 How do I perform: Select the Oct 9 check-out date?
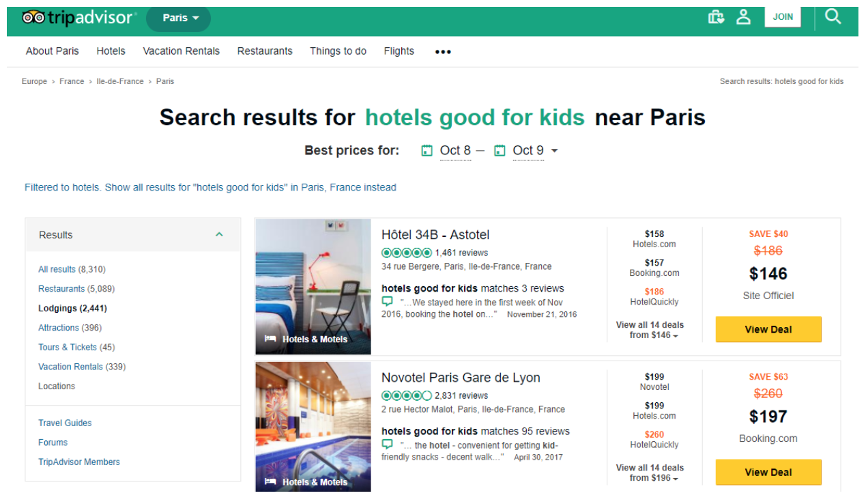[x=528, y=151]
